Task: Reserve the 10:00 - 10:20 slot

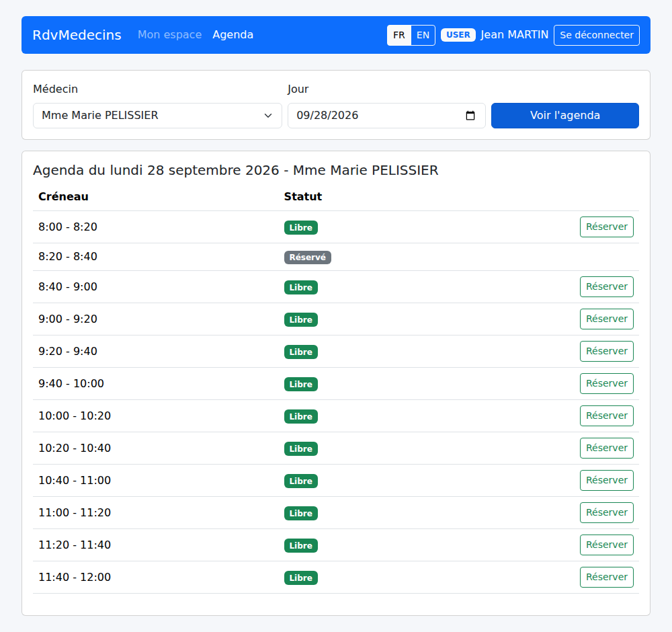Action: coord(606,416)
